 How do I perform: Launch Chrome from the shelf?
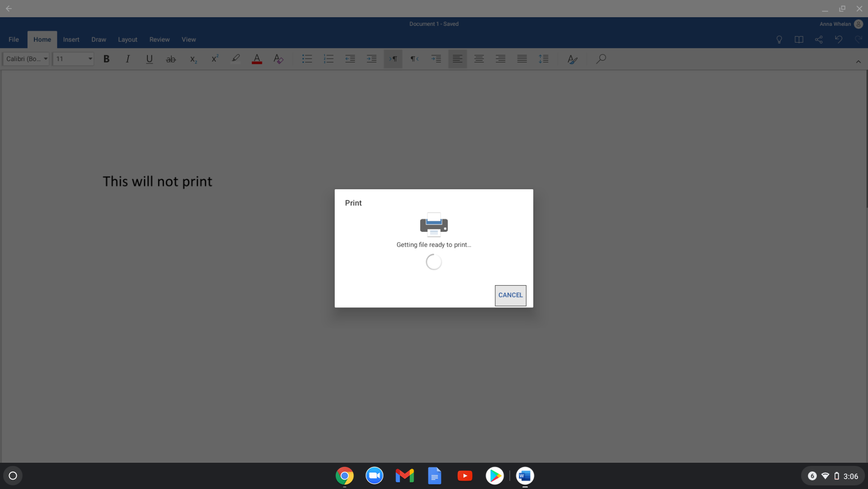pyautogui.click(x=344, y=476)
